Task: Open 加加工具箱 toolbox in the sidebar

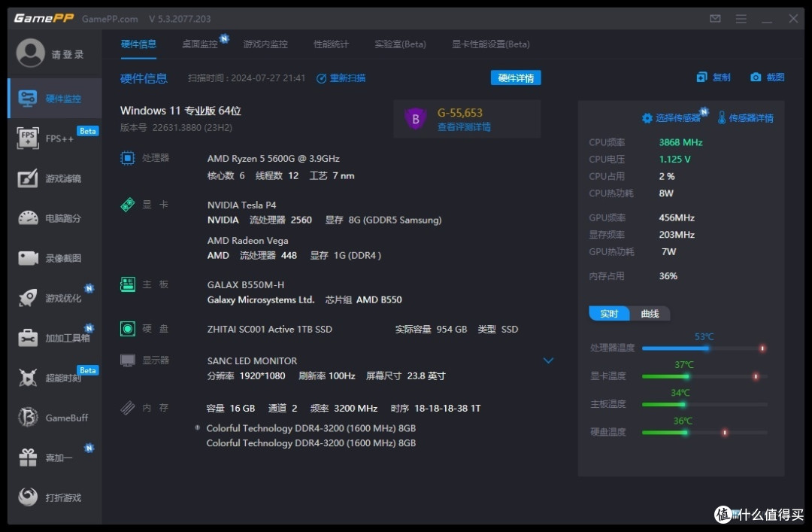Action: [55, 338]
